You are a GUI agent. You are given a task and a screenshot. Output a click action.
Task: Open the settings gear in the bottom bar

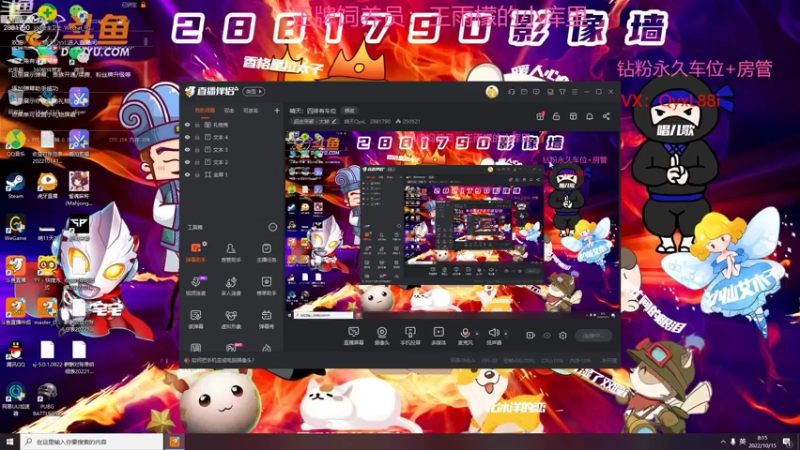563,335
